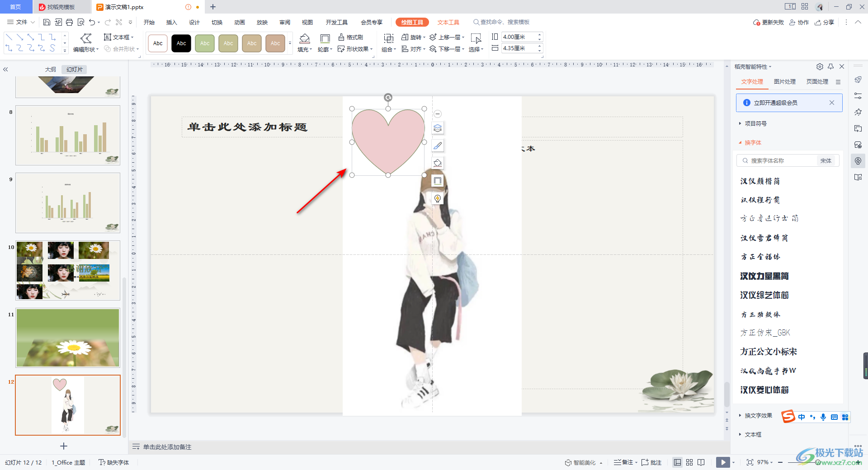Click the floating fill bucket icon beside heart
This screenshot has width=868, height=470.
(438, 163)
